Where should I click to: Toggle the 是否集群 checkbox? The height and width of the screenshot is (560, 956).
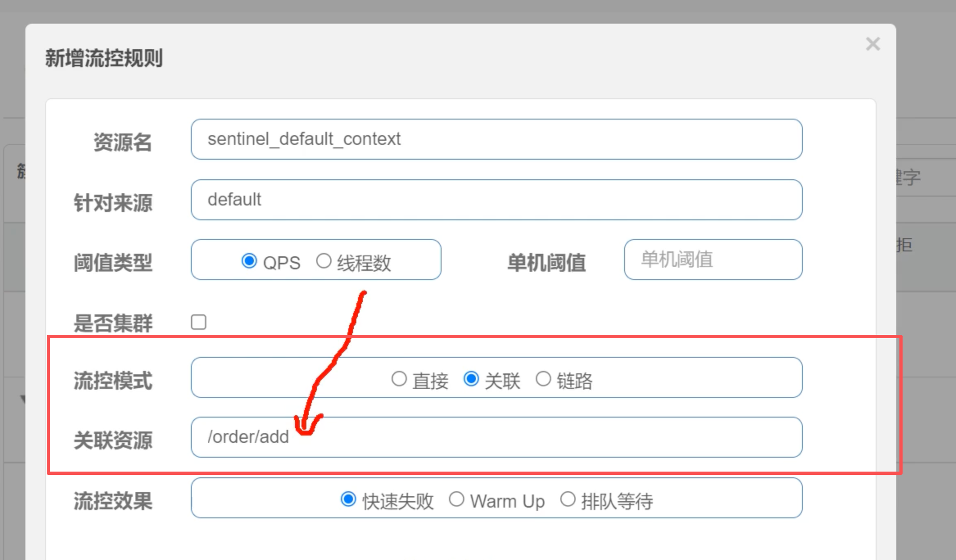pos(199,322)
